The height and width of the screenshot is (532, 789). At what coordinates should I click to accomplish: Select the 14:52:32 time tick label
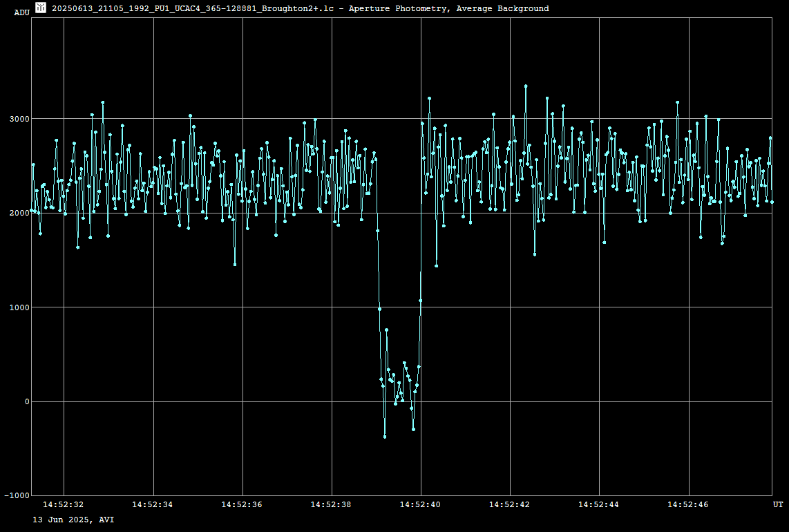coord(64,505)
